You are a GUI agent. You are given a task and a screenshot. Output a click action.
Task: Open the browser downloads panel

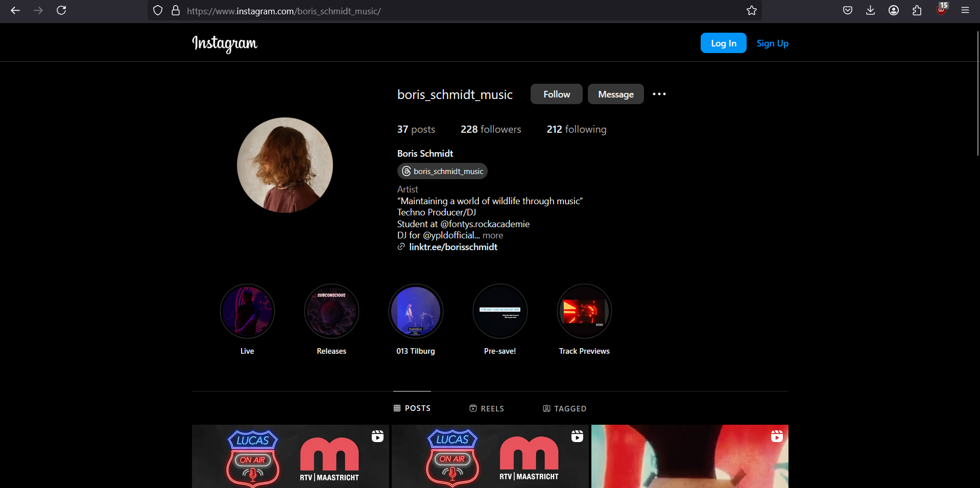pyautogui.click(x=870, y=11)
